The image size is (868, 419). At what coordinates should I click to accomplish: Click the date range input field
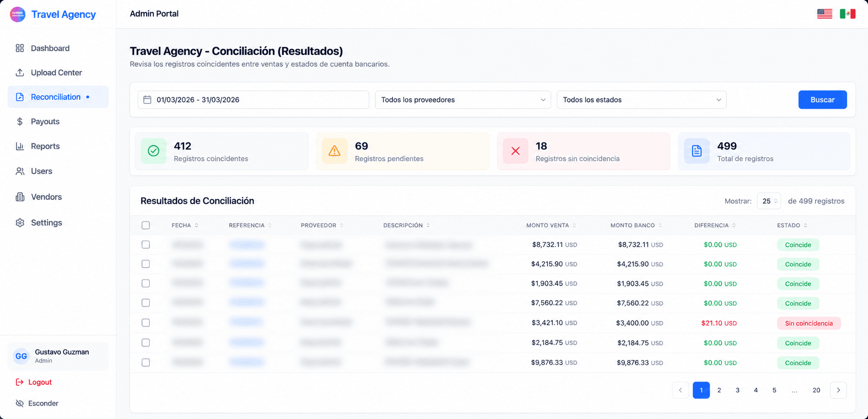pyautogui.click(x=253, y=100)
